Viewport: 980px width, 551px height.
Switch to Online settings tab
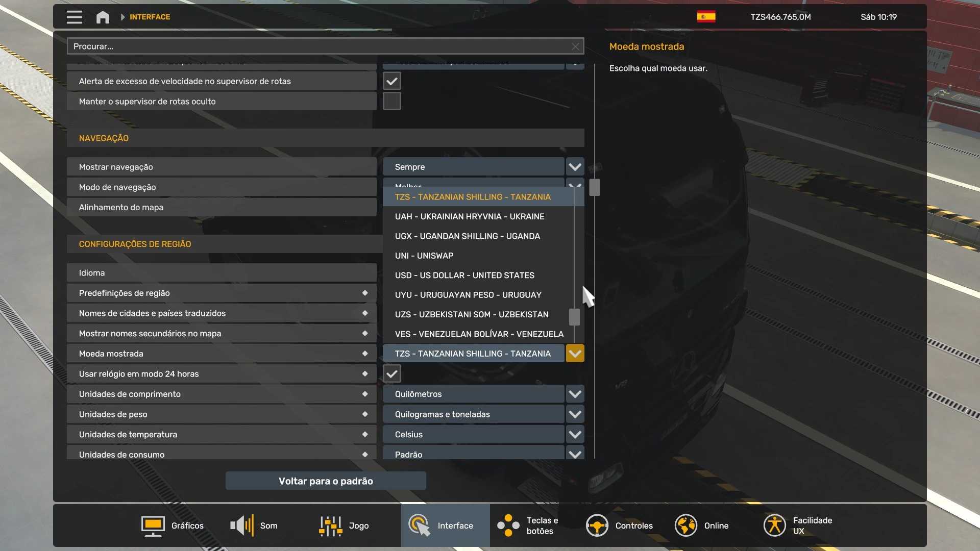pos(702,525)
